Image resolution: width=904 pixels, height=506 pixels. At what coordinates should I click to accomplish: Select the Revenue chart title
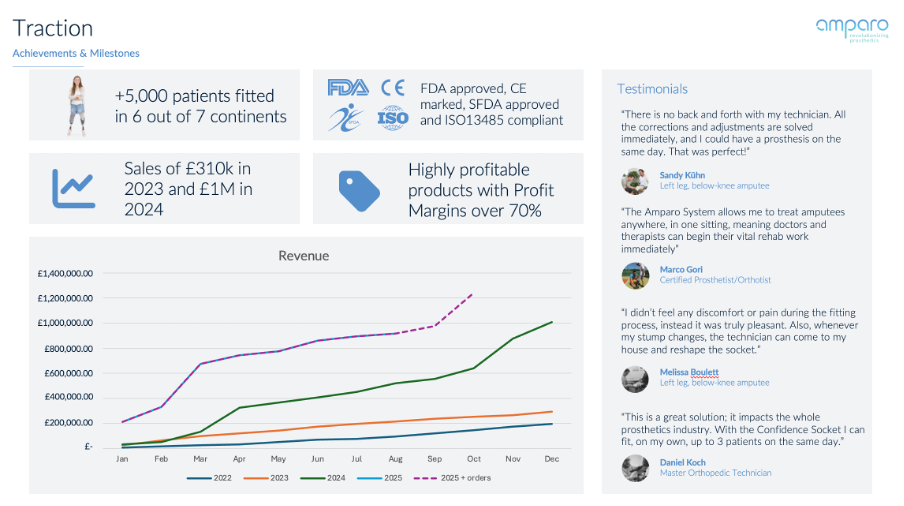(x=303, y=256)
